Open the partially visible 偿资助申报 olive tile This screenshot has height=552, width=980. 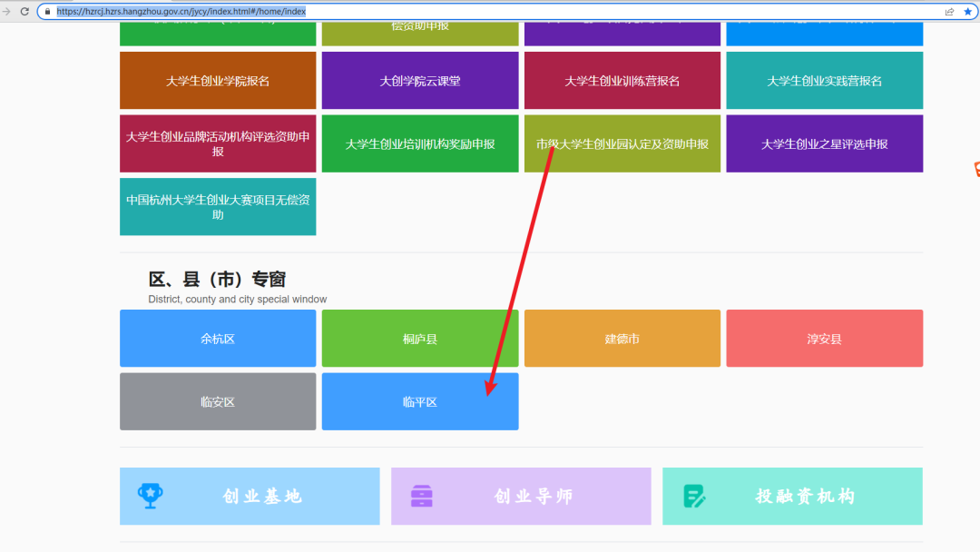click(420, 34)
